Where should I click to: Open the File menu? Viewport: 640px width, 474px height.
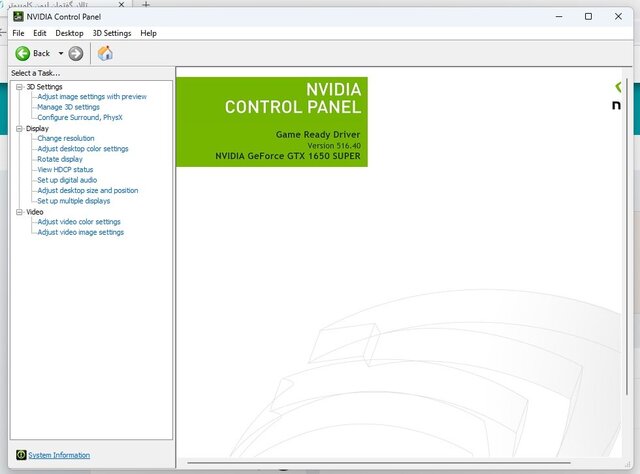pos(18,33)
